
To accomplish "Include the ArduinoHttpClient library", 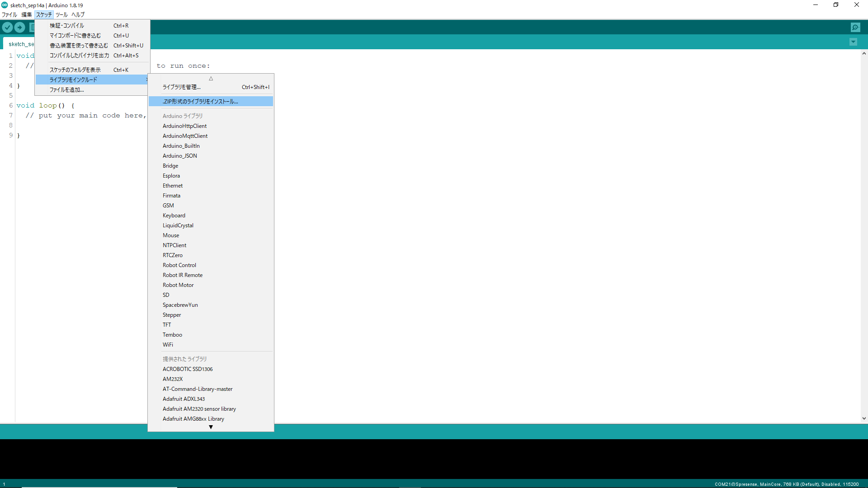I will 184,126.
